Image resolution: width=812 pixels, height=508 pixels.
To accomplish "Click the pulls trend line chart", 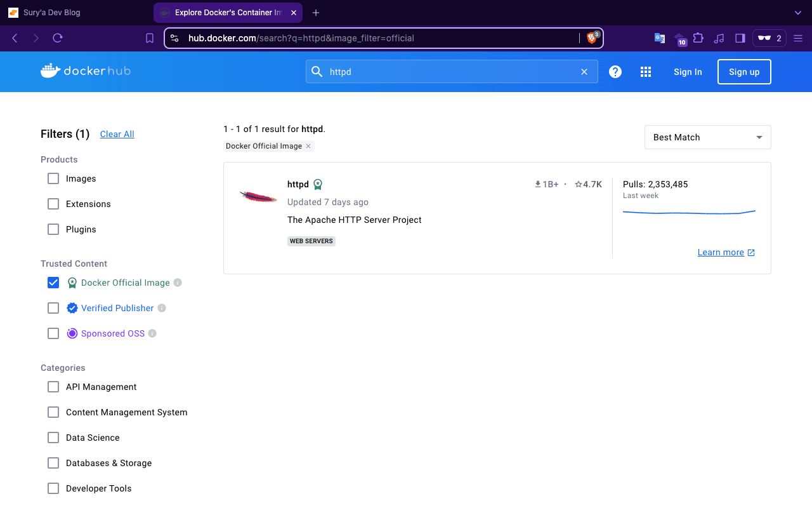I will pos(689,213).
